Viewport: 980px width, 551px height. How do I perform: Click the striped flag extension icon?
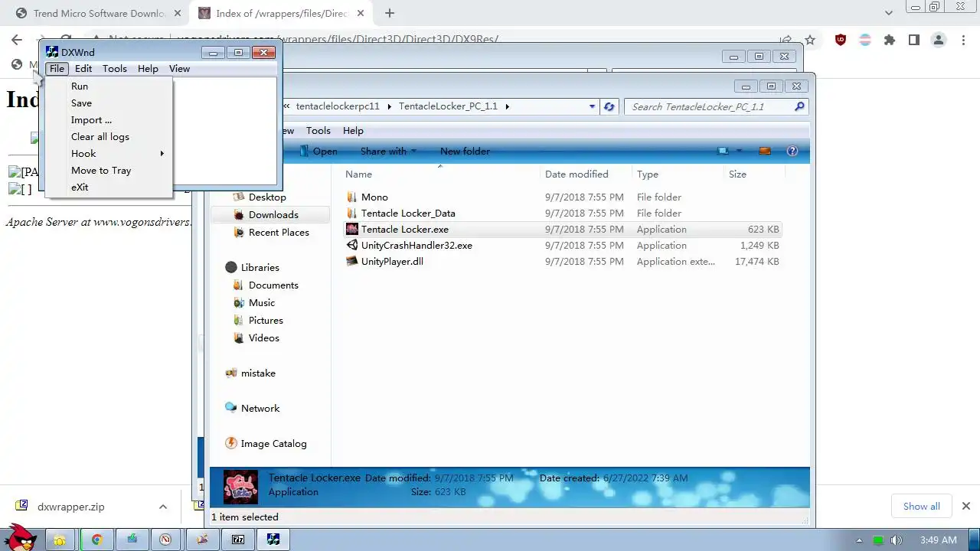865,40
